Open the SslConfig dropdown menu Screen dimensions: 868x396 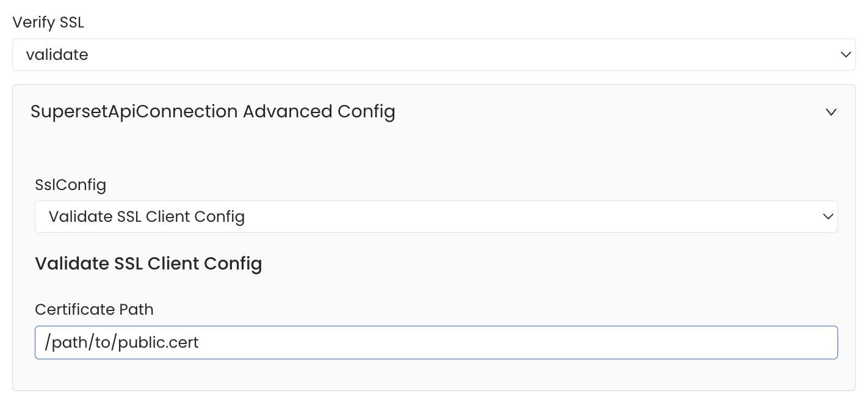436,216
